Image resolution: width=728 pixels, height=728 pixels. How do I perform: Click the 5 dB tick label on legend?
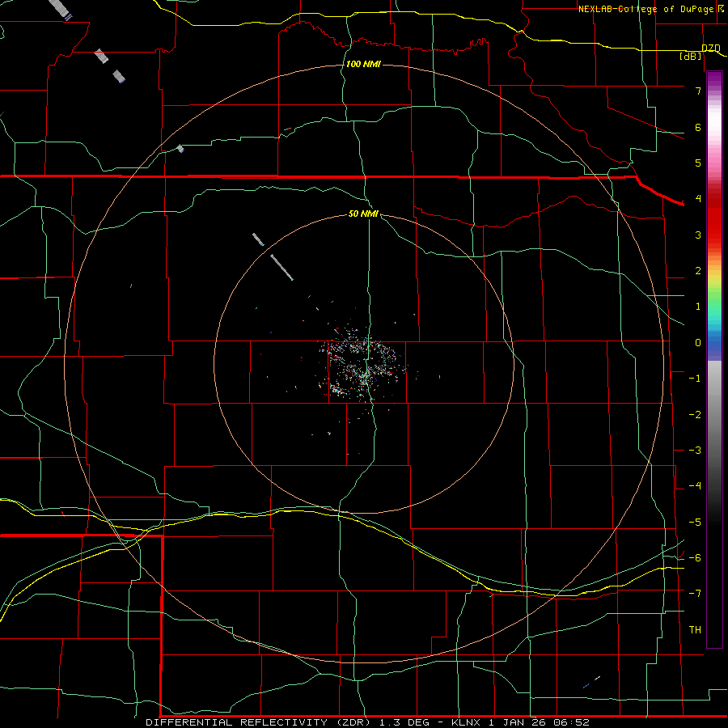[698, 163]
